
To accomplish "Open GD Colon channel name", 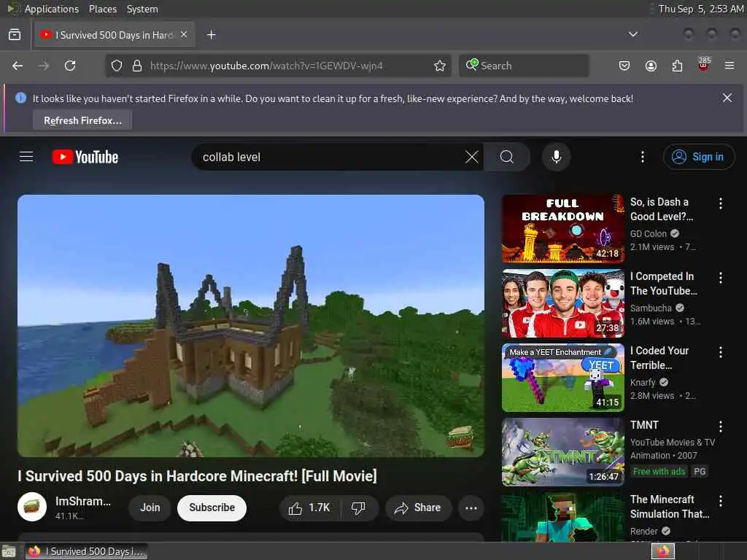I will coord(649,234).
